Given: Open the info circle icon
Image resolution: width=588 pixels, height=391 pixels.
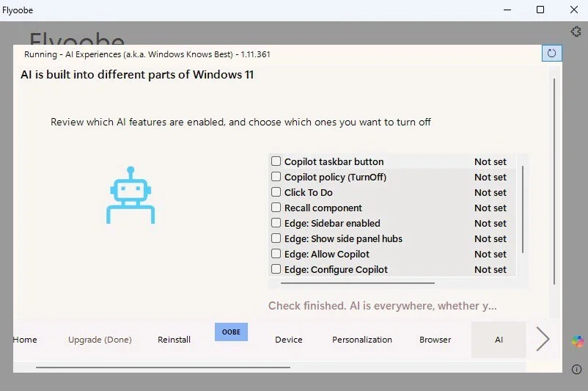Looking at the screenshot, I should point(576,369).
